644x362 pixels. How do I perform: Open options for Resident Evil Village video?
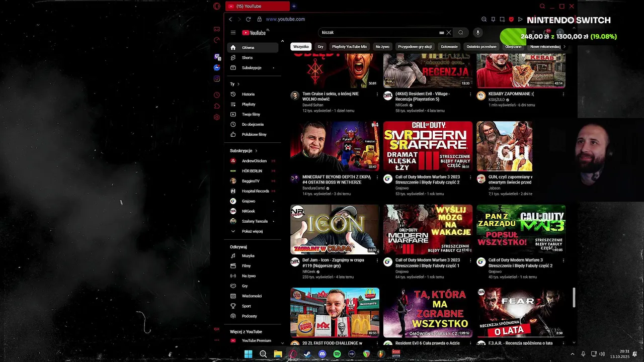tap(470, 94)
